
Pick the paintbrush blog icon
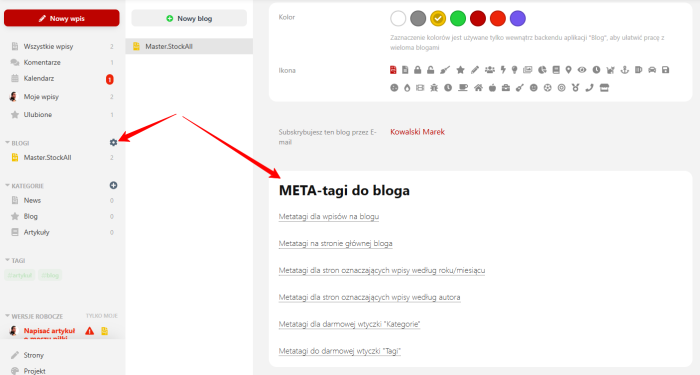point(445,70)
